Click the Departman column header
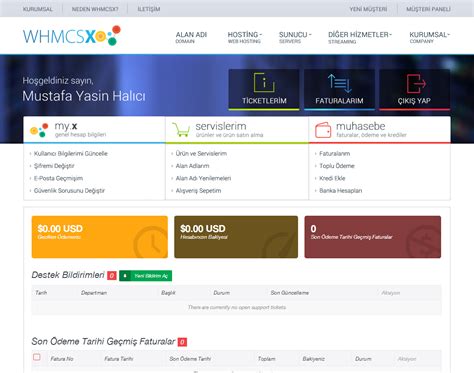 pos(94,293)
